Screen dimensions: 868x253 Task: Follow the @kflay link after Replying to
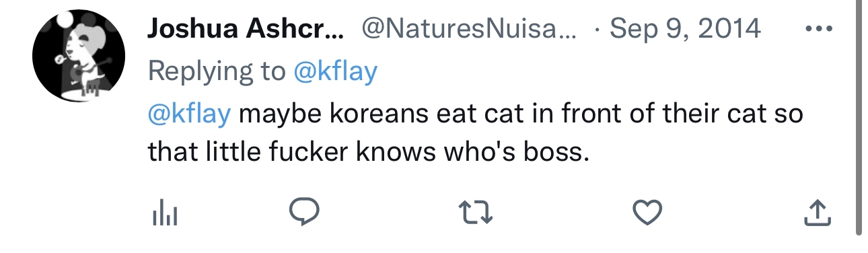pyautogui.click(x=336, y=71)
